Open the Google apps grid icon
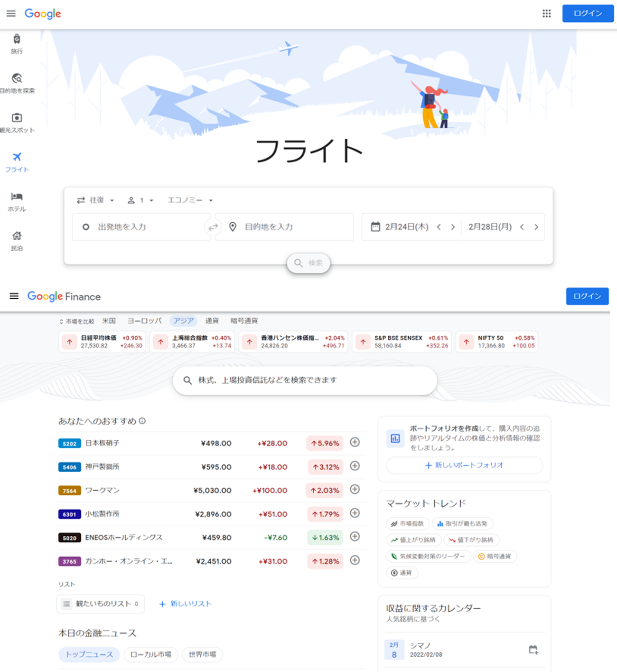The image size is (617, 672). pyautogui.click(x=546, y=13)
